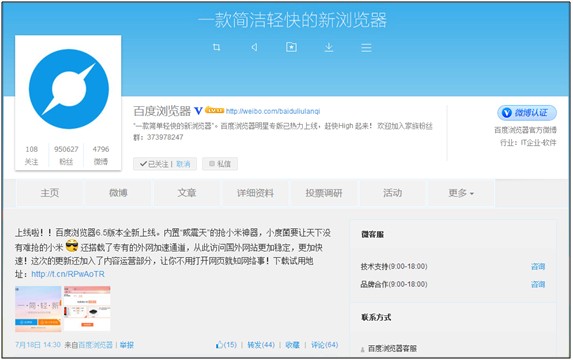
Task: Click the Baidu Browser profile avatar logo
Action: pyautogui.click(x=69, y=89)
